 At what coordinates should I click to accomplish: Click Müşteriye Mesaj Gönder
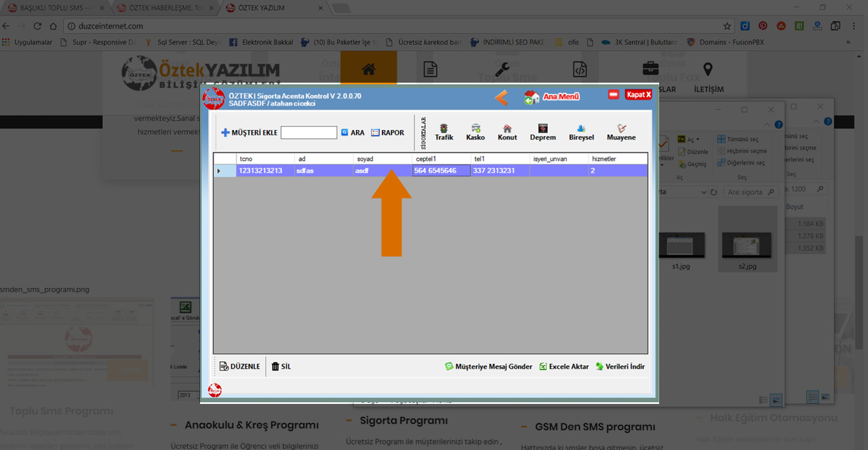tap(488, 367)
